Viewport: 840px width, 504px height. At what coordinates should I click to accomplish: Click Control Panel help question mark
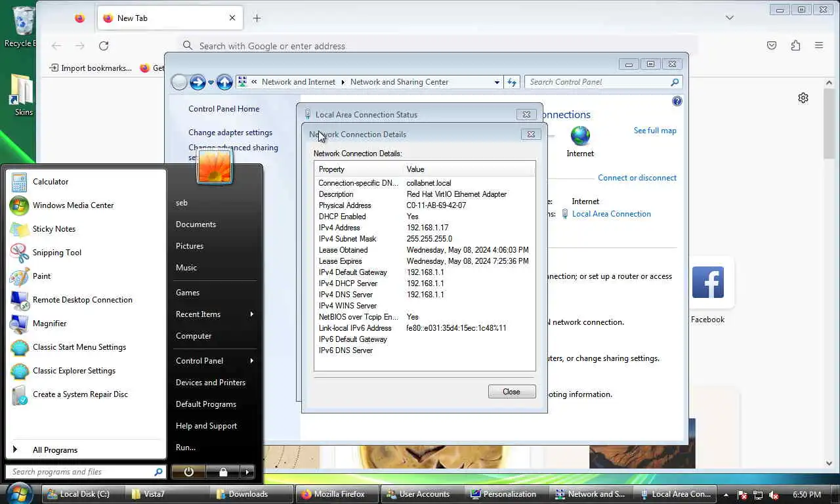677,101
